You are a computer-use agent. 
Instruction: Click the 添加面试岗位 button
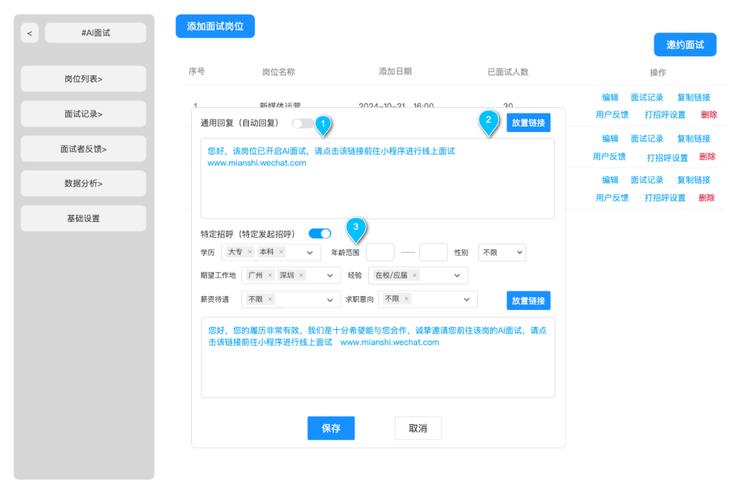[215, 26]
